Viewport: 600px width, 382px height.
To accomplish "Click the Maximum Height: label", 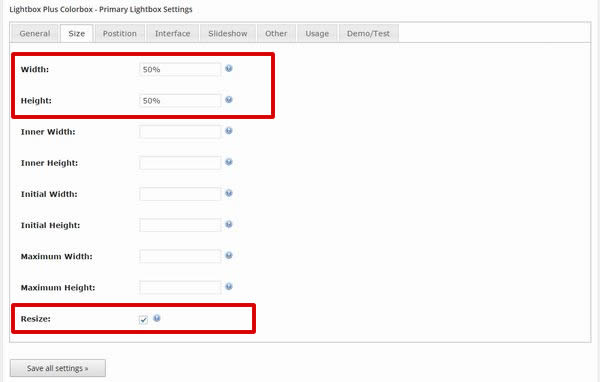I will point(58,287).
